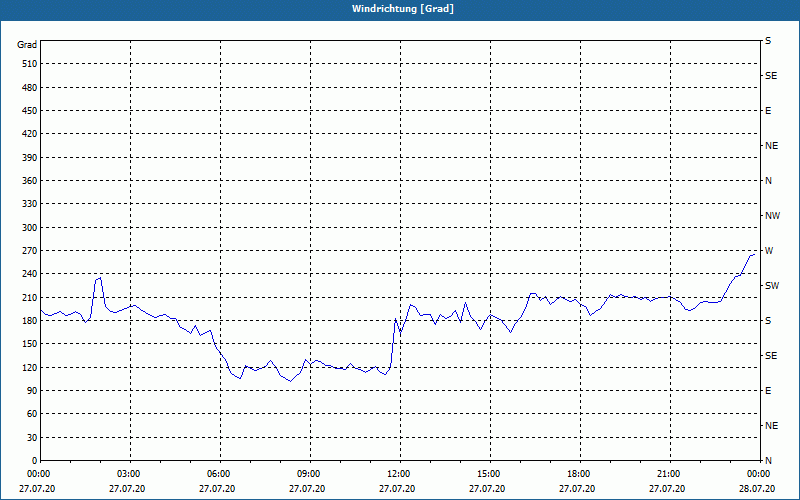Click the 210 degree axis label
The height and width of the screenshot is (500, 800).
click(30, 297)
